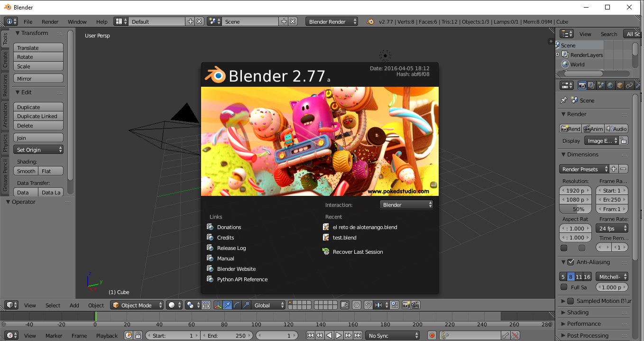Open the Interaction preset dropdown
Image resolution: width=644 pixels, height=341 pixels.
pos(406,204)
